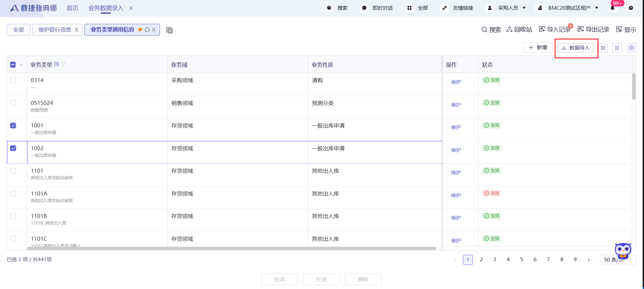Toggle the select-all header checkbox
Screen dimensions: 644x289
click(x=13, y=65)
